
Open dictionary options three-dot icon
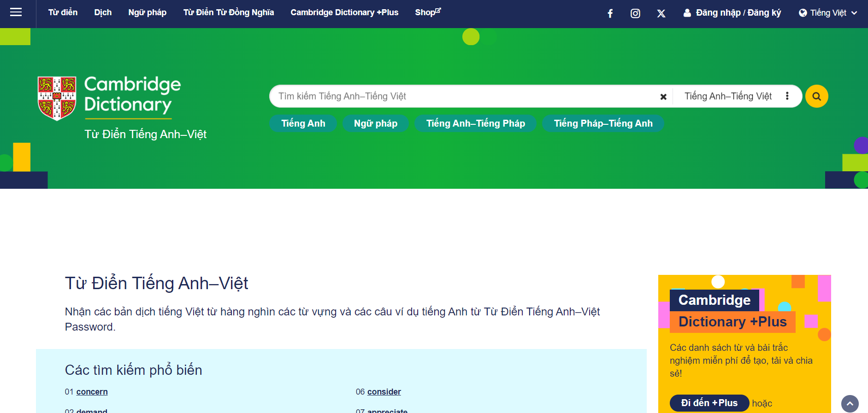tap(787, 96)
